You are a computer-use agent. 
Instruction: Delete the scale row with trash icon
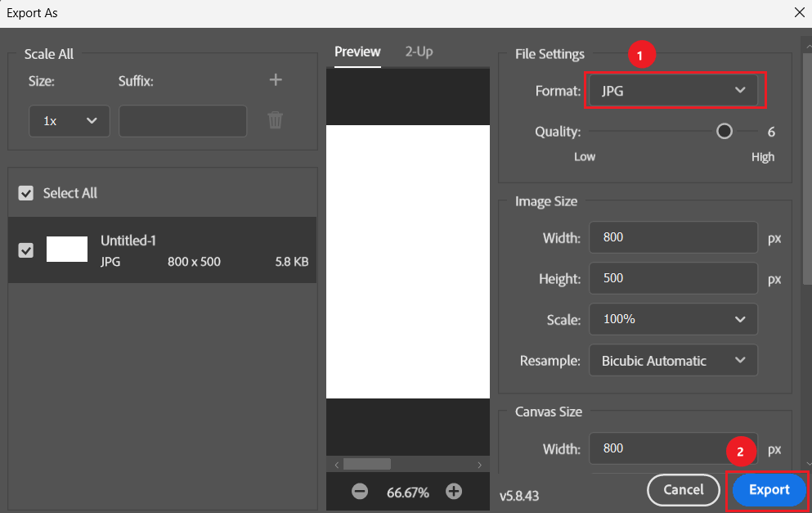click(x=276, y=121)
